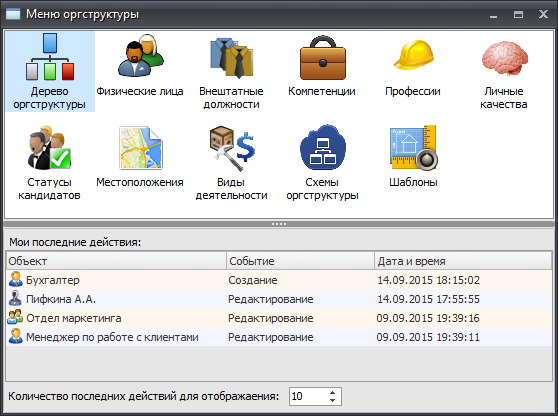The width and height of the screenshot is (558, 416).
Task: Open the Личные качества brain icon
Action: 505,58
